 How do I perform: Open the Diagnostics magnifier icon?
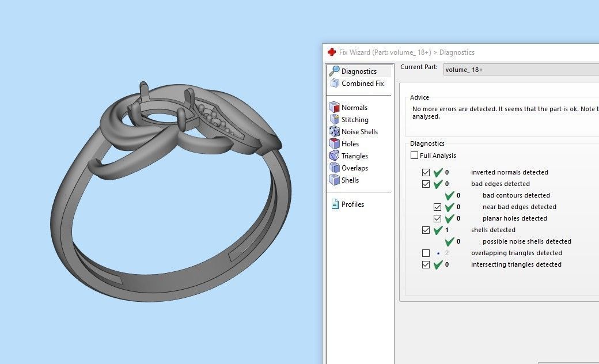pyautogui.click(x=334, y=71)
